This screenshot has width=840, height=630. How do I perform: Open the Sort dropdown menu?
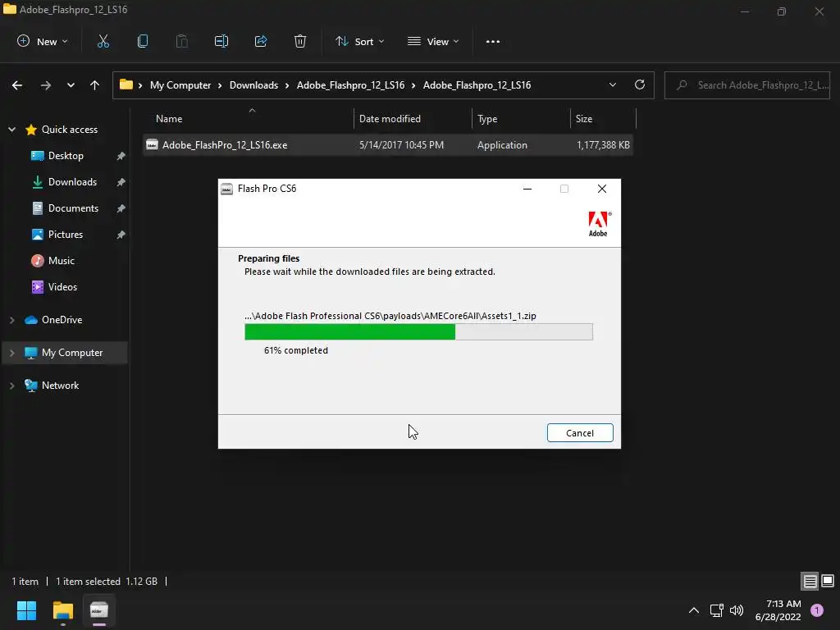359,41
